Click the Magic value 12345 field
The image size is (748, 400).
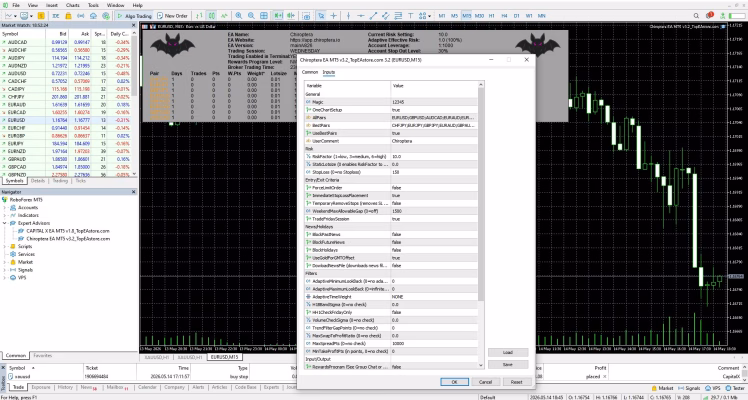[x=434, y=102]
